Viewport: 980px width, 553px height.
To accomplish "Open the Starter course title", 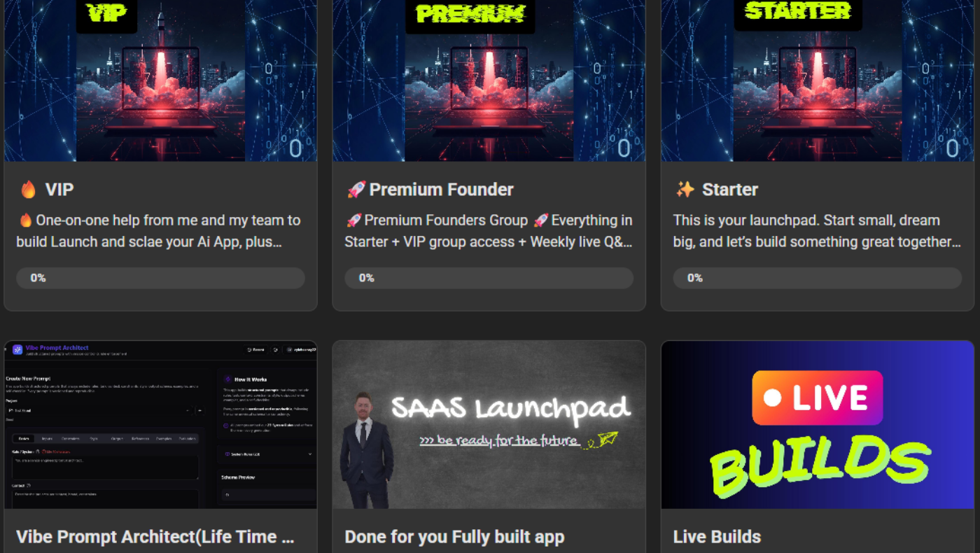I will 730,190.
